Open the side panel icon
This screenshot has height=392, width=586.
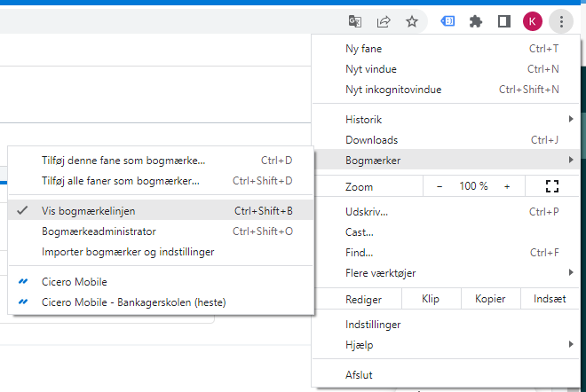504,21
